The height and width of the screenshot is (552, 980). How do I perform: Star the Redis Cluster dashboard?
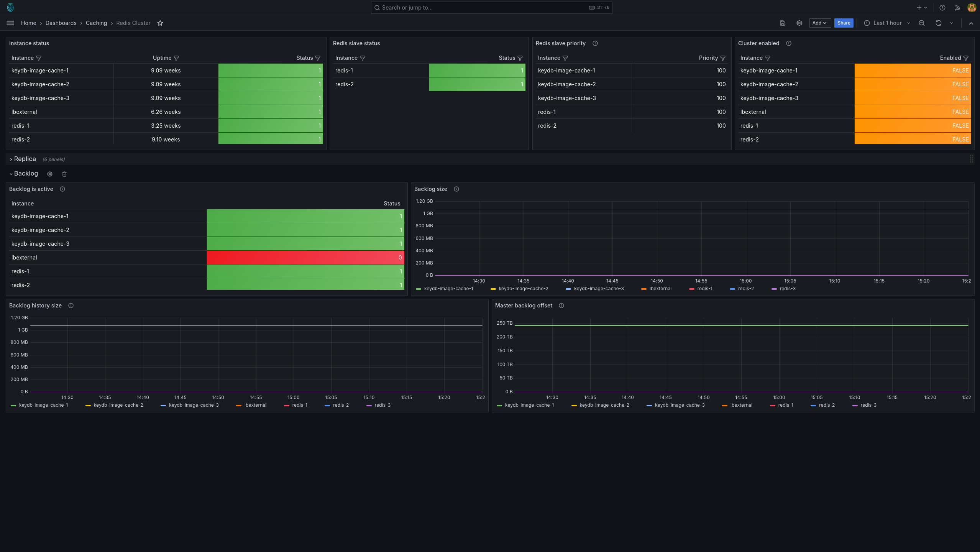pyautogui.click(x=160, y=23)
